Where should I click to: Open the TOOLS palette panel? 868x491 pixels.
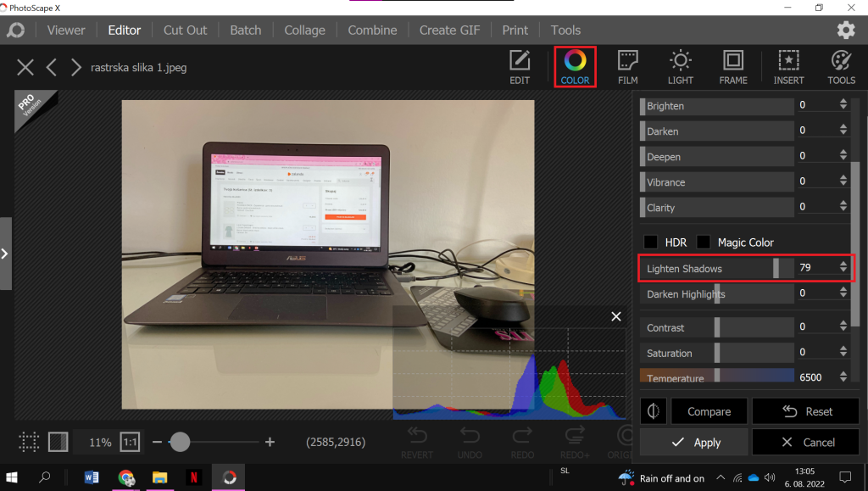click(x=841, y=67)
